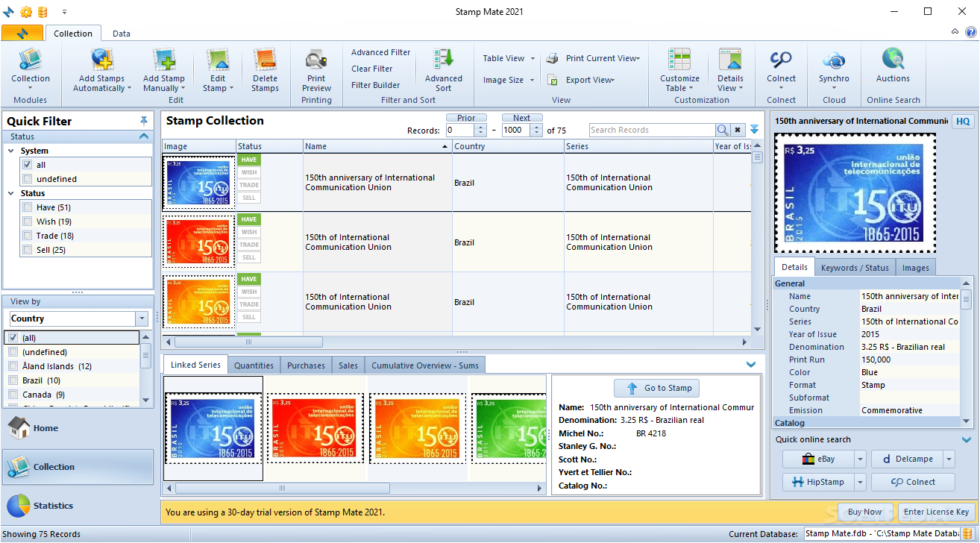Image resolution: width=980 pixels, height=543 pixels.
Task: Enable the Sell (25) status filter
Action: point(28,250)
